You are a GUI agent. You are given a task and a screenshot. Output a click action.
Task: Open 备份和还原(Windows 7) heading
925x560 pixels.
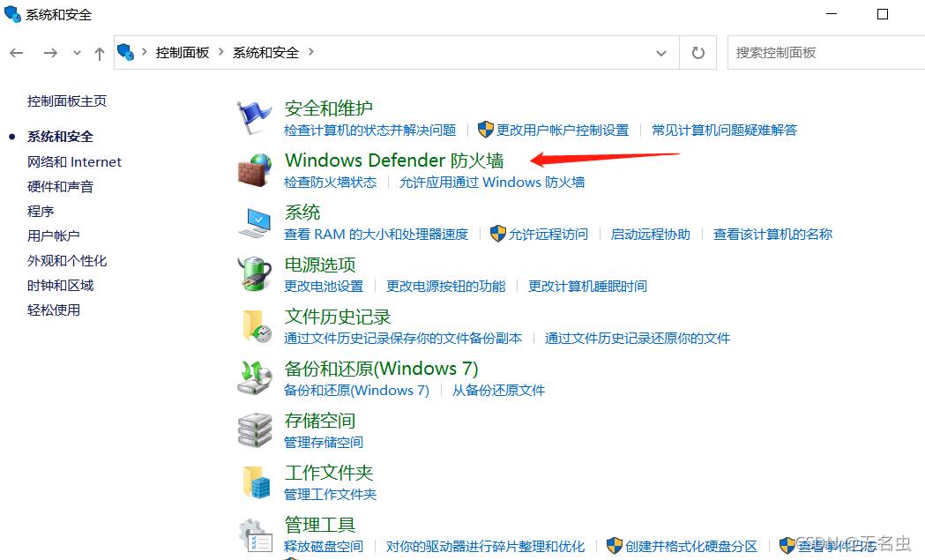click(x=381, y=369)
